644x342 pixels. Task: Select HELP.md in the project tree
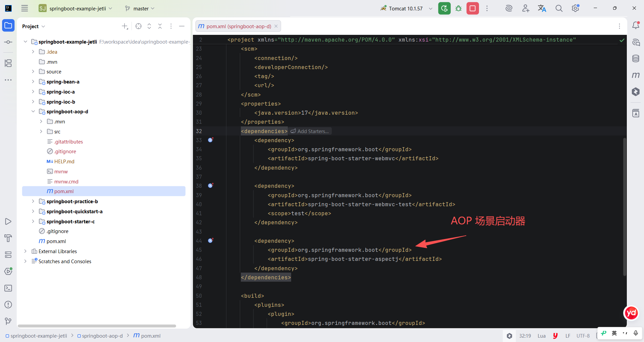pyautogui.click(x=64, y=161)
